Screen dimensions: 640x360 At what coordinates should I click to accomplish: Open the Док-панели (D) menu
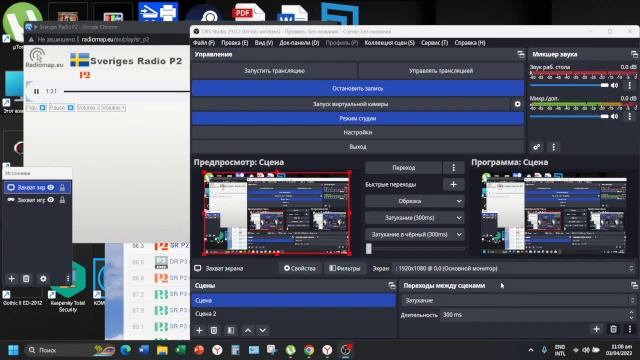(299, 43)
